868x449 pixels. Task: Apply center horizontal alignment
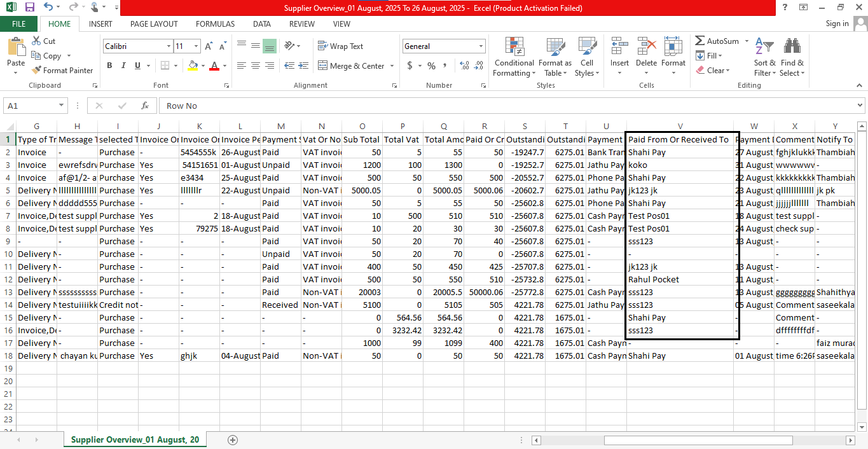[255, 66]
